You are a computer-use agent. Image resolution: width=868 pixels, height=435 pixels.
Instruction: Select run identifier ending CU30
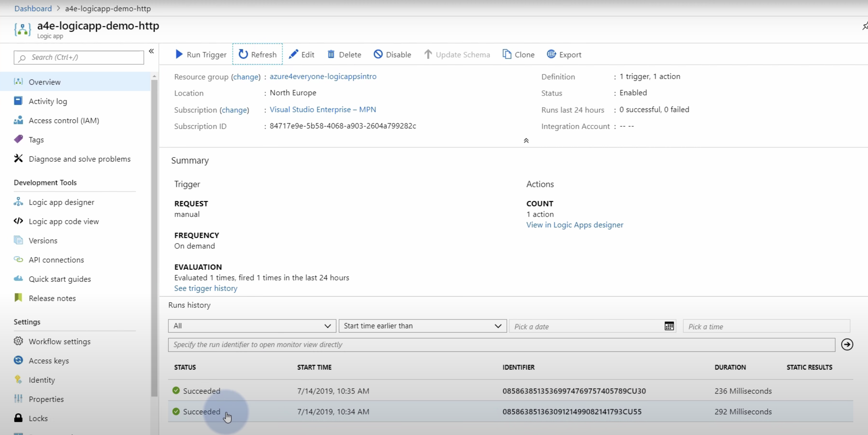pos(574,391)
